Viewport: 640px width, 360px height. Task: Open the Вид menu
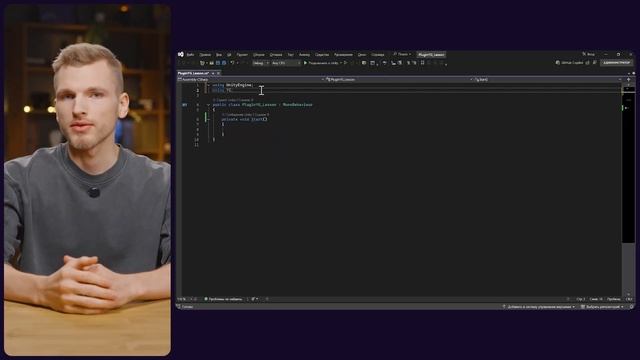click(219, 54)
